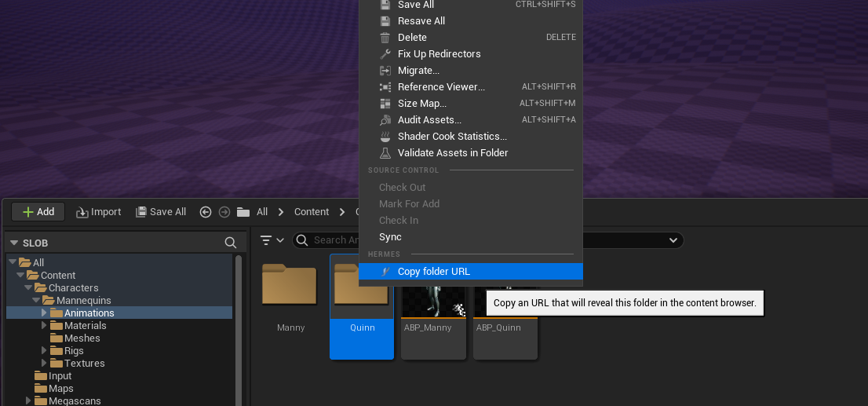Open the dropdown right of the search bar

tap(672, 240)
